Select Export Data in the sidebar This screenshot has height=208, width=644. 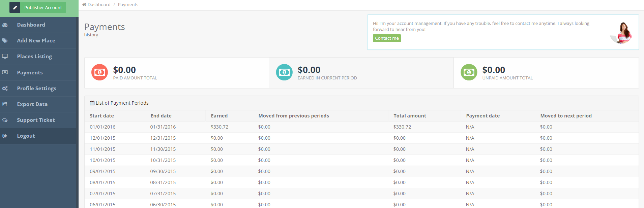pyautogui.click(x=32, y=104)
